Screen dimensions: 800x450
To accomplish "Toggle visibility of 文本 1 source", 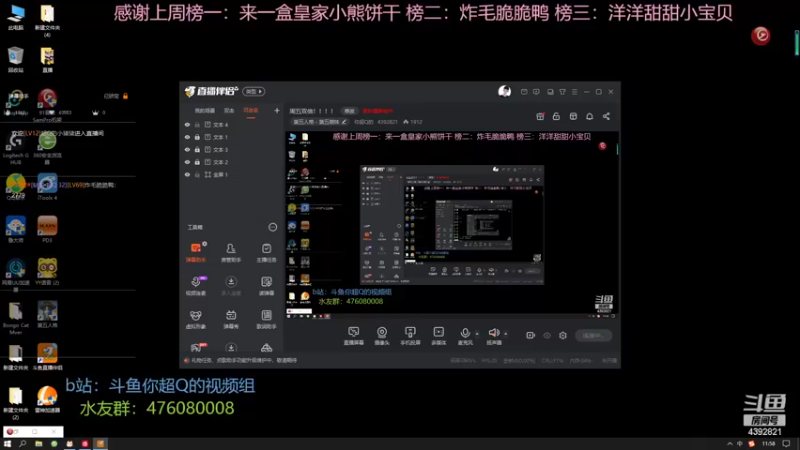I will [x=187, y=137].
